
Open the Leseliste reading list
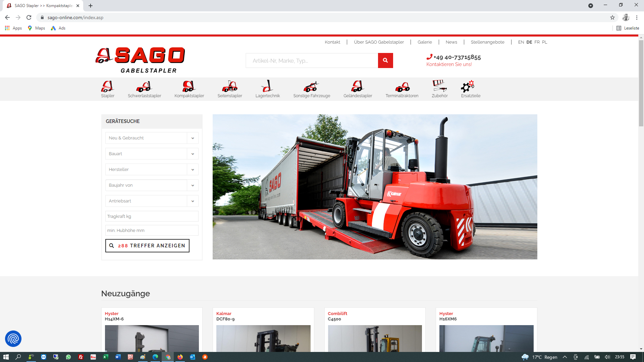(628, 28)
